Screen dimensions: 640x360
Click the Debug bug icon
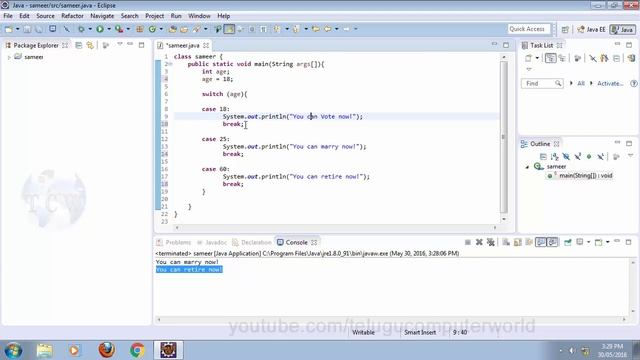tap(81, 29)
